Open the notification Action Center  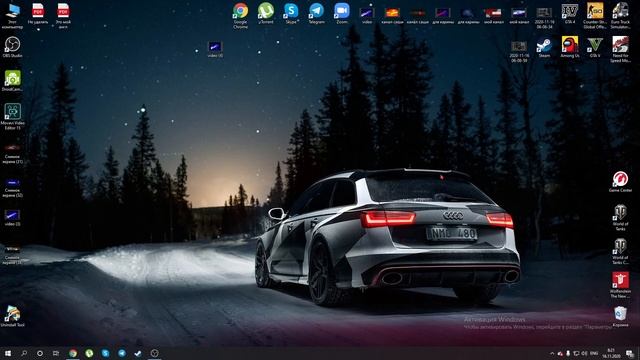(630, 353)
